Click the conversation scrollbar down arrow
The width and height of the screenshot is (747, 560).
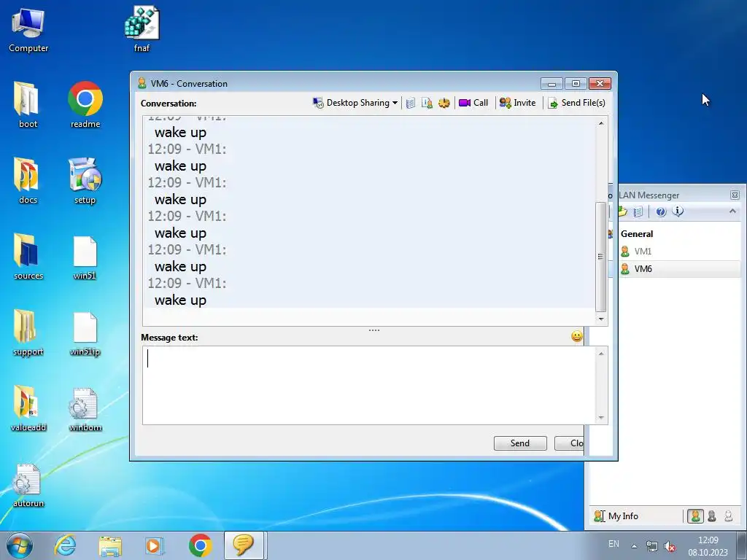[x=601, y=319]
